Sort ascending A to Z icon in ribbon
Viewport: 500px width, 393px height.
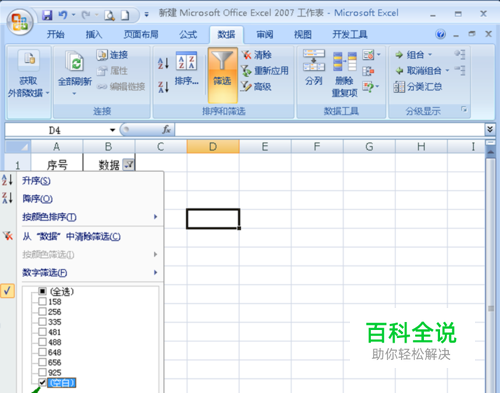(163, 63)
